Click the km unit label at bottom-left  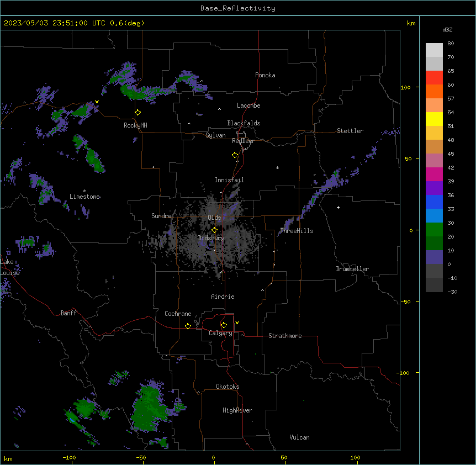pyautogui.click(x=8, y=458)
